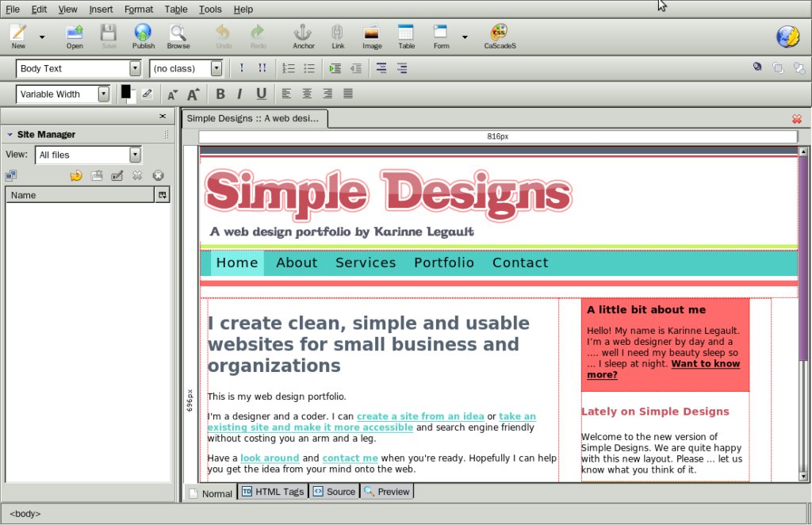The height and width of the screenshot is (525, 812).
Task: Click the page vertical scrollbar down arrow
Action: click(803, 477)
